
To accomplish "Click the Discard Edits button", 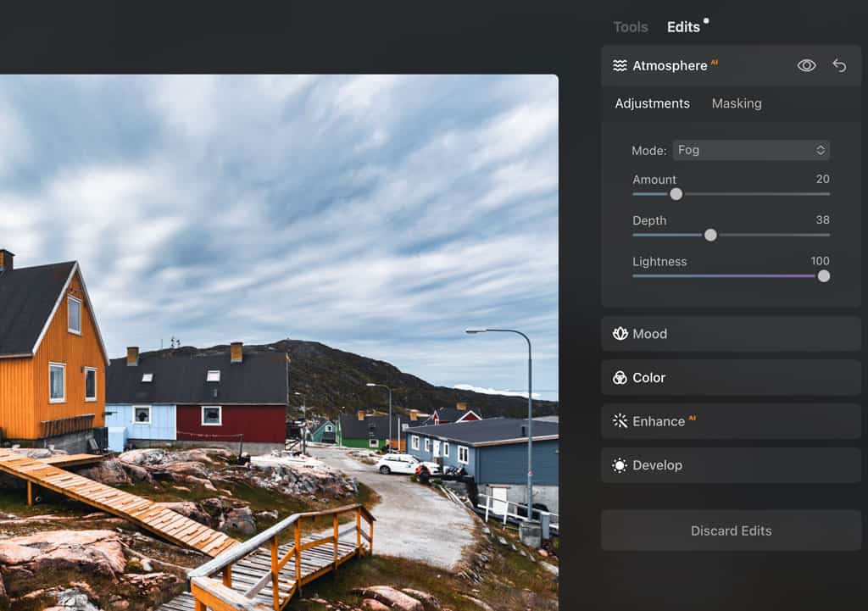I will tap(730, 530).
